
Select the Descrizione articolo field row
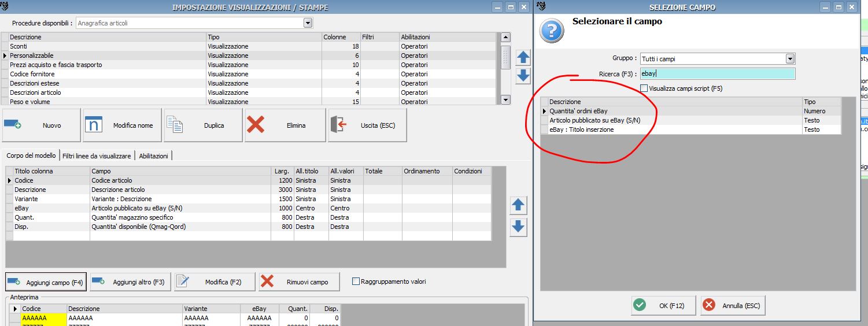(248, 190)
